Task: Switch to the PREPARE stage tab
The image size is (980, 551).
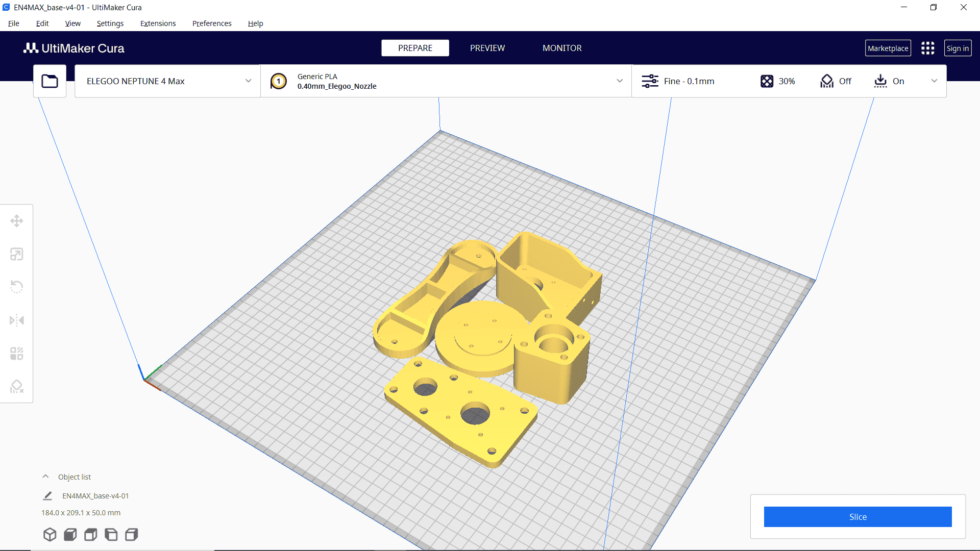Action: (x=415, y=48)
